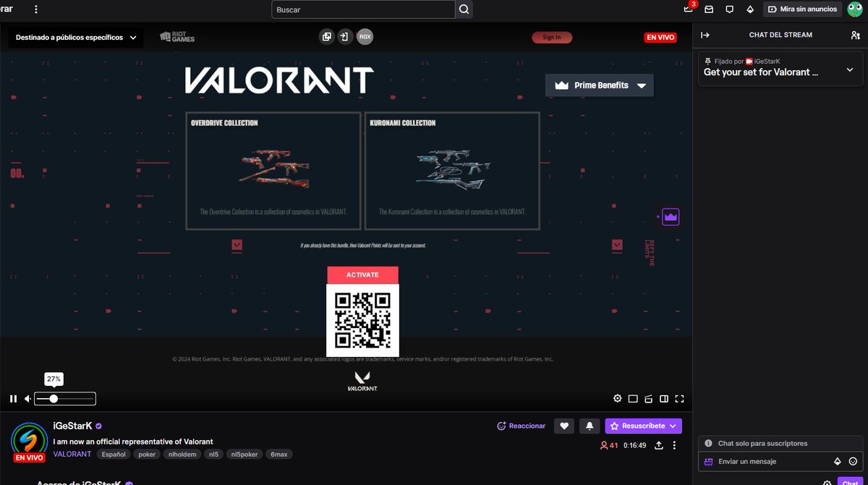Collapse the stream chat panel
This screenshot has height=485, width=868.
pos(705,35)
